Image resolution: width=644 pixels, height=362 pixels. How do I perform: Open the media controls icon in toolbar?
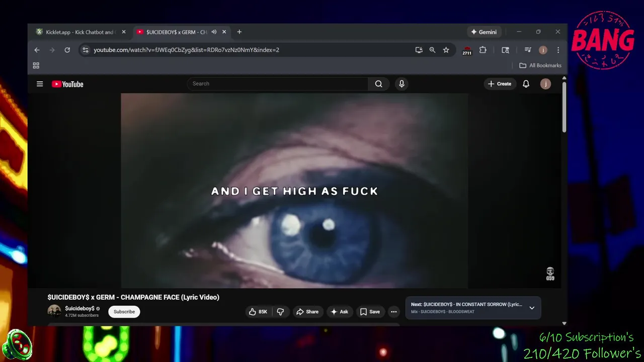[x=528, y=50]
